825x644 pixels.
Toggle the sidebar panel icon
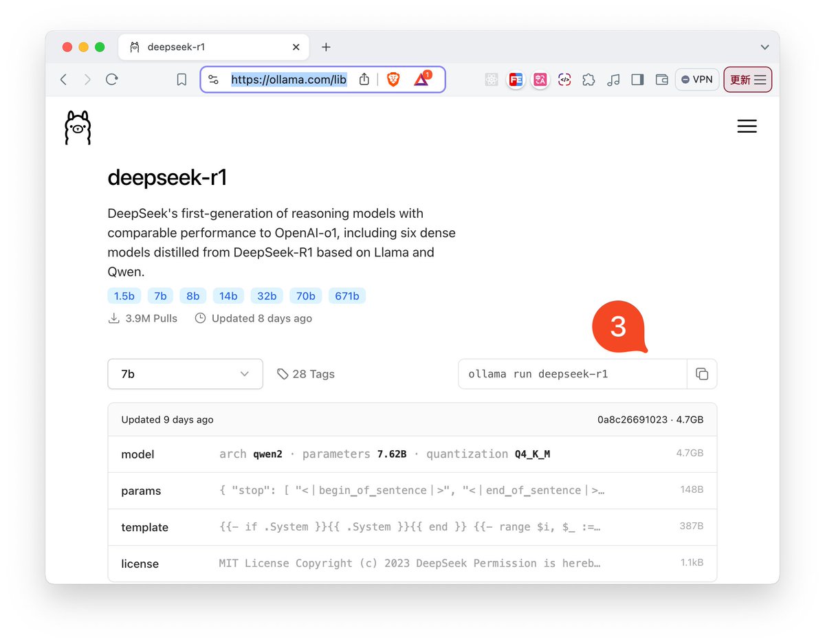(x=637, y=79)
